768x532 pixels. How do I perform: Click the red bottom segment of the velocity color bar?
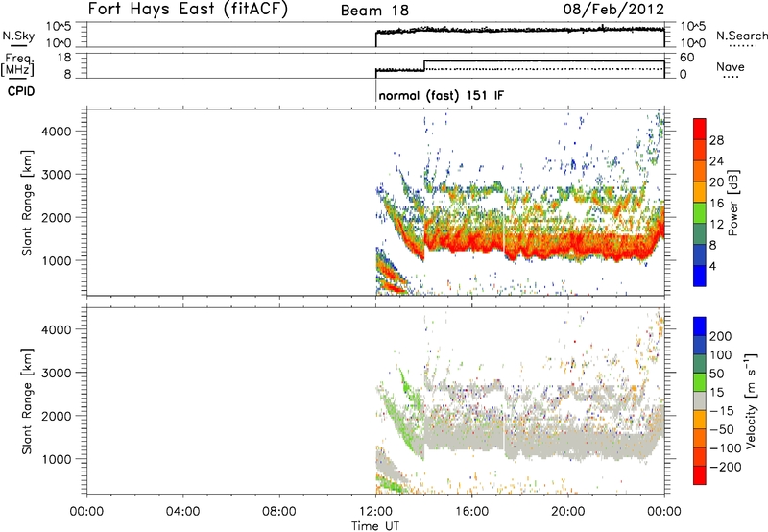click(x=700, y=475)
